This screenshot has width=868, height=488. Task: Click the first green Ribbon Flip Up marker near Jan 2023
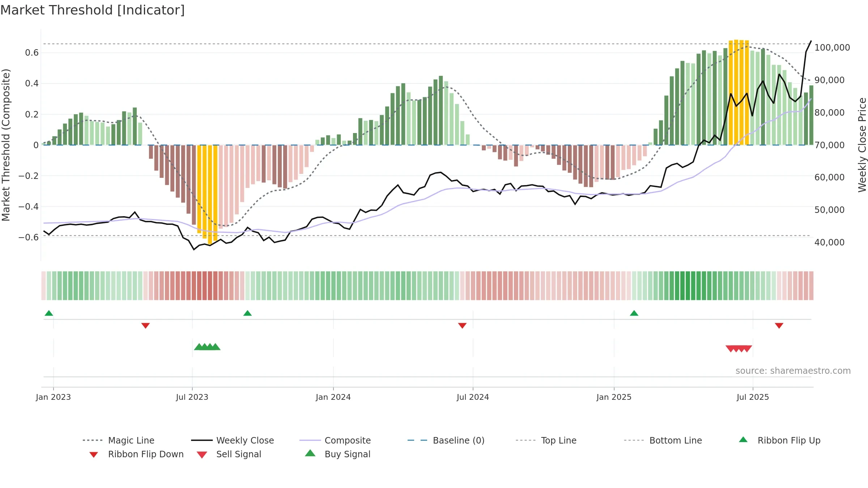tap(49, 313)
